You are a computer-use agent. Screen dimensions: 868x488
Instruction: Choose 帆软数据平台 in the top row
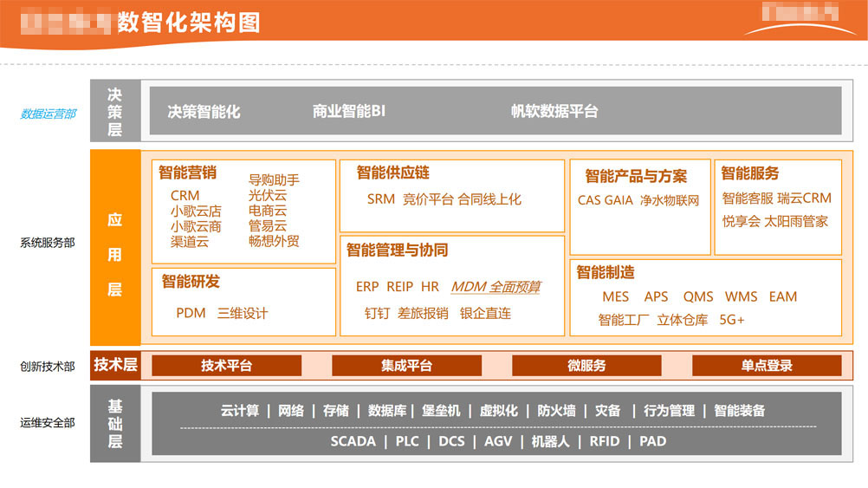pyautogui.click(x=554, y=112)
